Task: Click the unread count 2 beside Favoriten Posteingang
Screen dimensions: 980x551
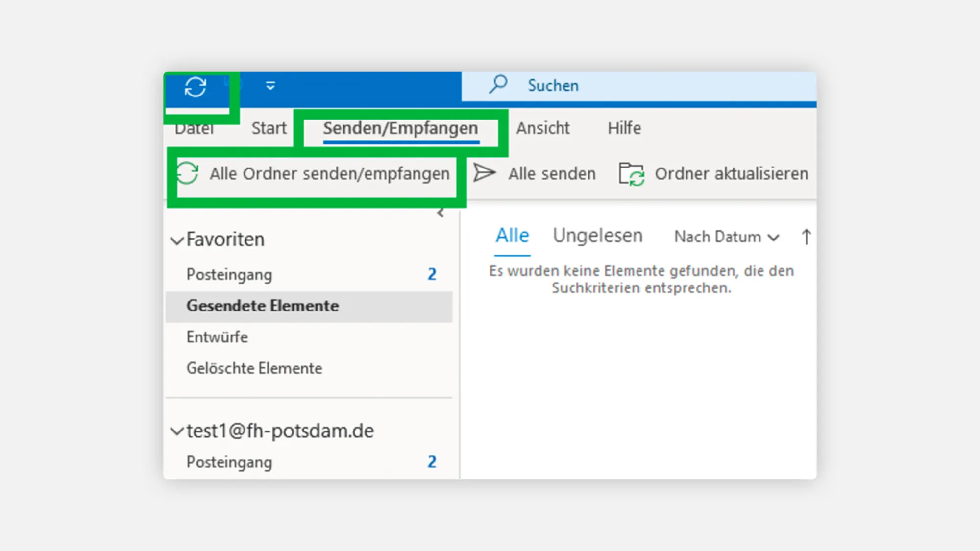Action: [x=432, y=274]
